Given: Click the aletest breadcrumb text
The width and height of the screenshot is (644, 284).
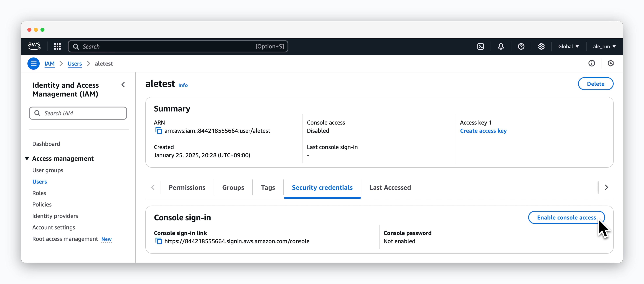Looking at the screenshot, I should click(104, 64).
